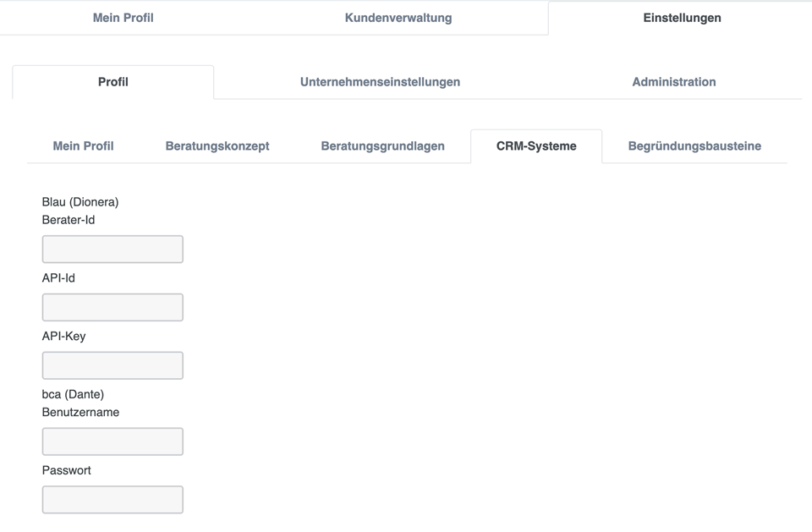Image resolution: width=812 pixels, height=532 pixels.
Task: Click into the API-Id field
Action: click(x=112, y=307)
